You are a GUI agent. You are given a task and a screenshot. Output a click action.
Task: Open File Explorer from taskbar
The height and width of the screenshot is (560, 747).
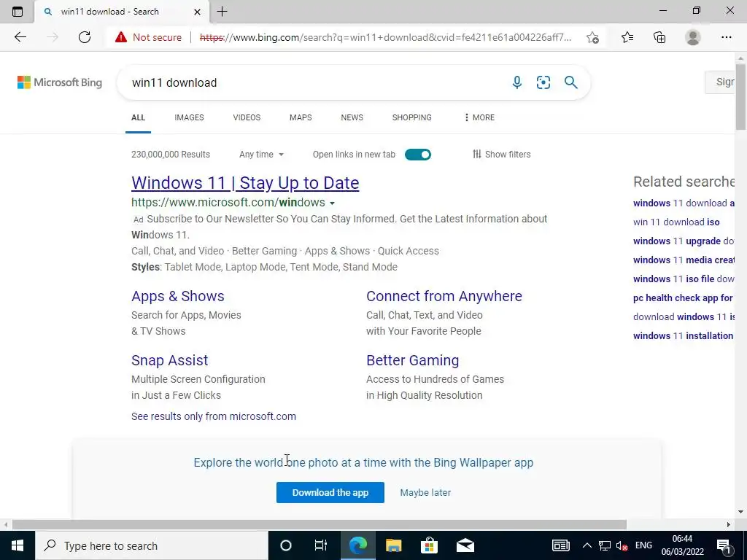pos(393,545)
